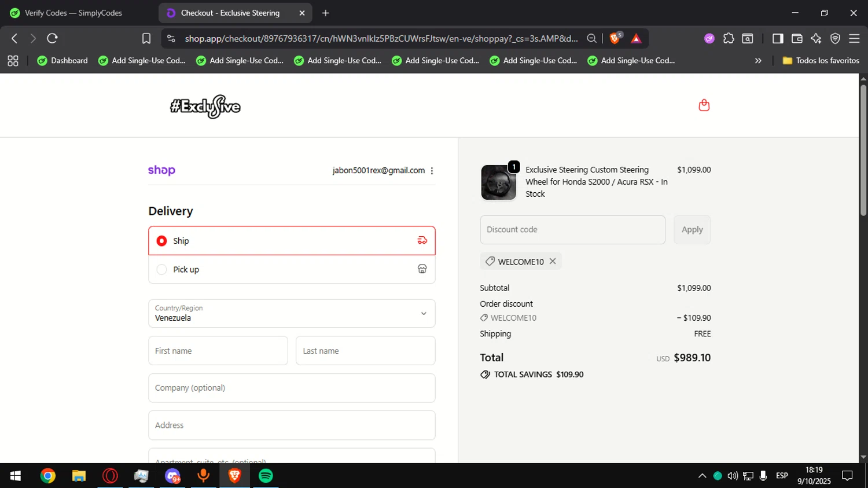Viewport: 868px width, 488px height.
Task: Open a new browser tab
Action: (x=326, y=13)
